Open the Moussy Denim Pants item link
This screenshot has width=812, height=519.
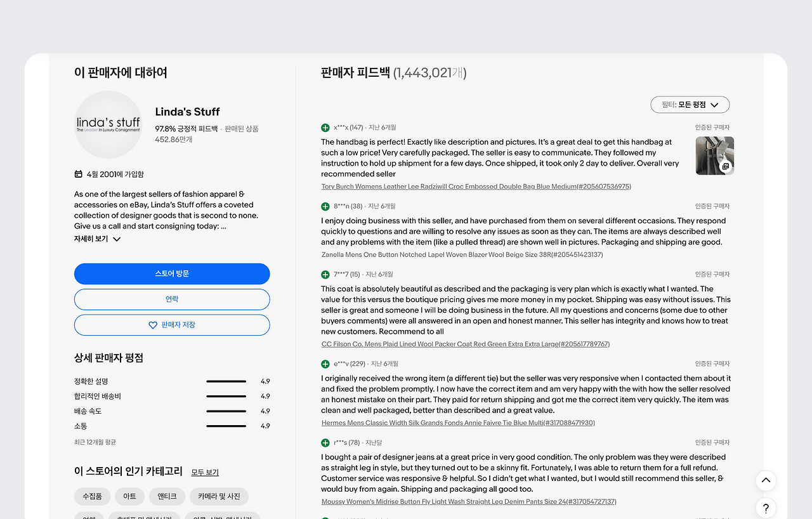click(469, 501)
